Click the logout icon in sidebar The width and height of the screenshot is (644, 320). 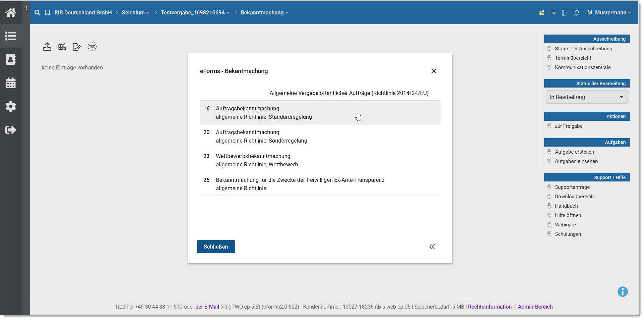point(11,130)
